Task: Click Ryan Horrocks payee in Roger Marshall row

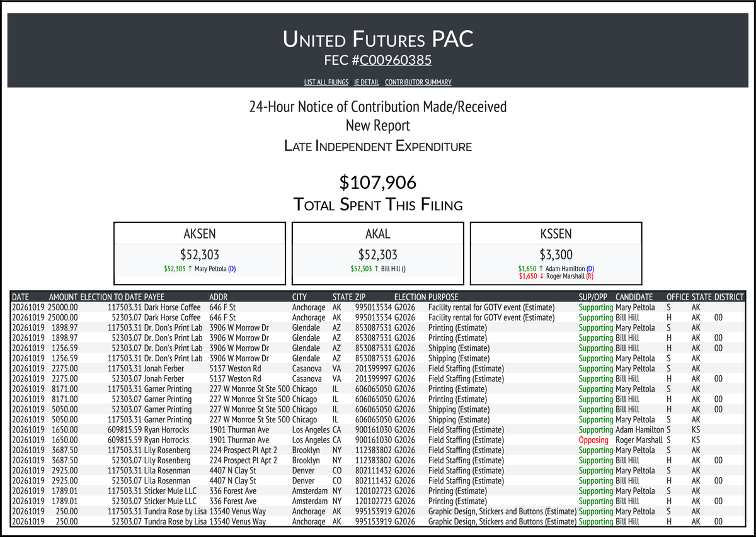Action: point(167,440)
